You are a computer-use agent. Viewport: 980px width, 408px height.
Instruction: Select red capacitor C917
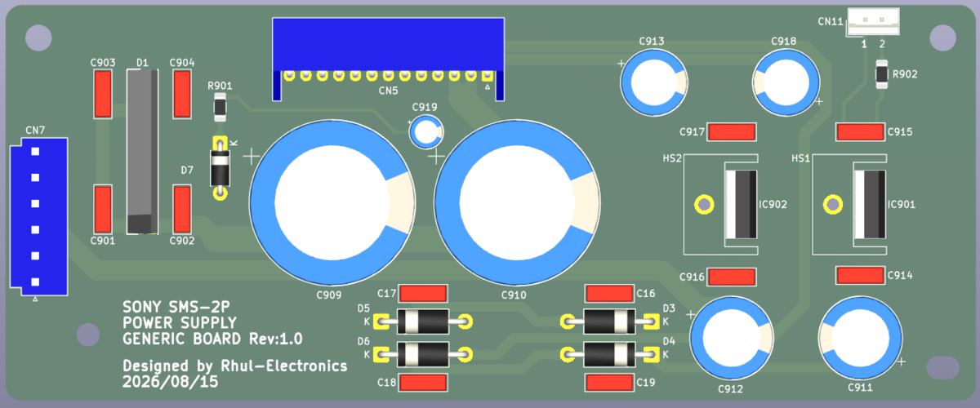click(732, 131)
